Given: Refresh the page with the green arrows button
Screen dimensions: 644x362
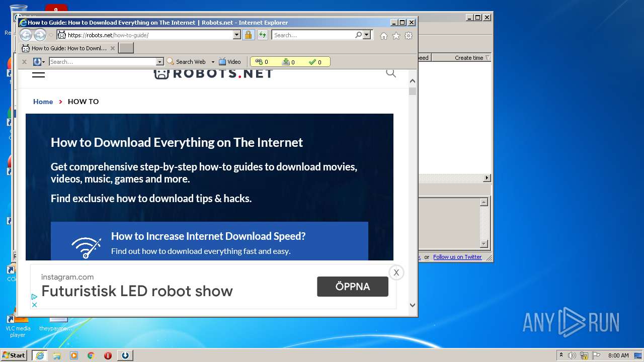Looking at the screenshot, I should [x=263, y=35].
